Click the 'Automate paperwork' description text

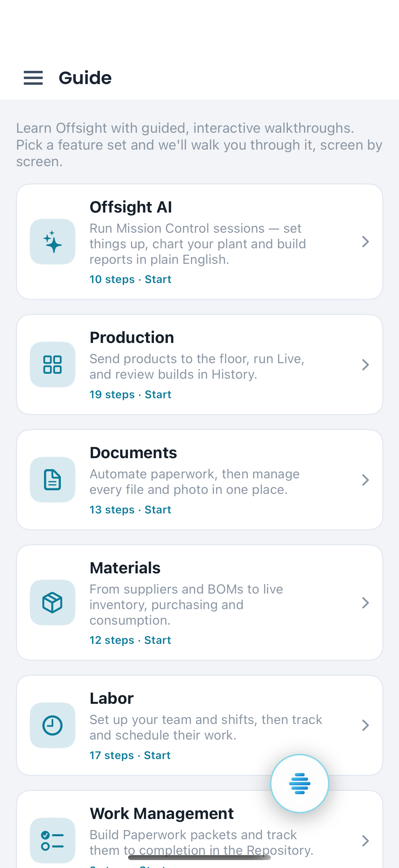click(195, 482)
